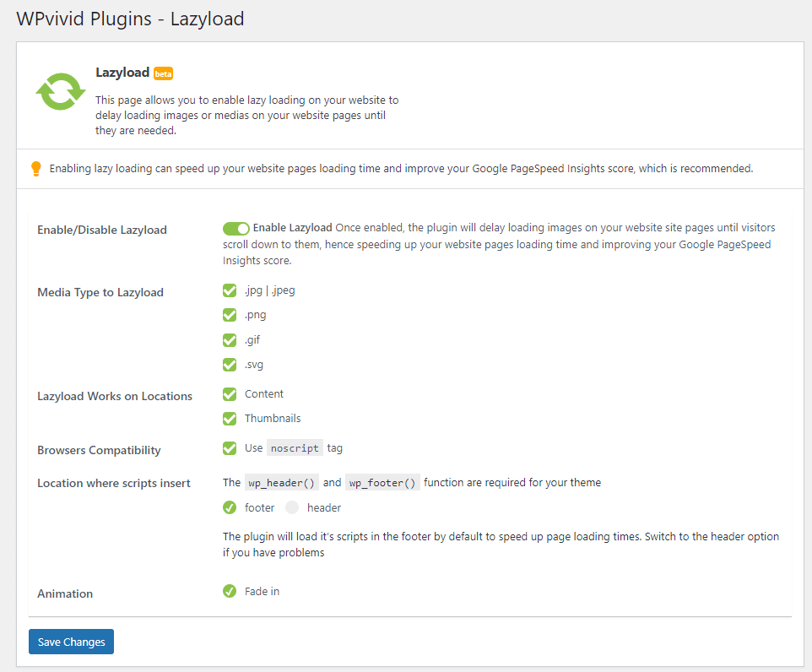Click the orange beta badge
812x672 pixels.
click(164, 73)
